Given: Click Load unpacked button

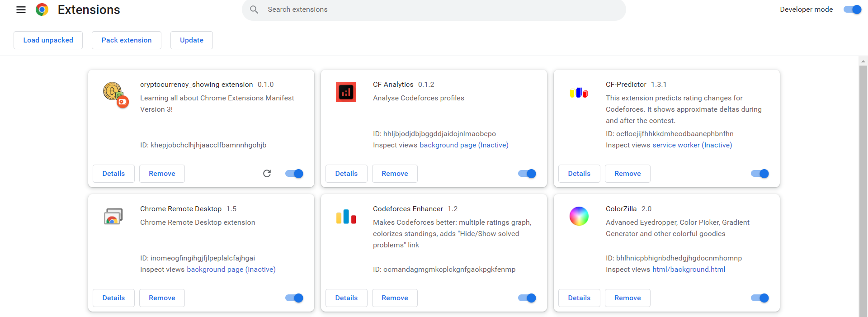Looking at the screenshot, I should click(x=48, y=40).
